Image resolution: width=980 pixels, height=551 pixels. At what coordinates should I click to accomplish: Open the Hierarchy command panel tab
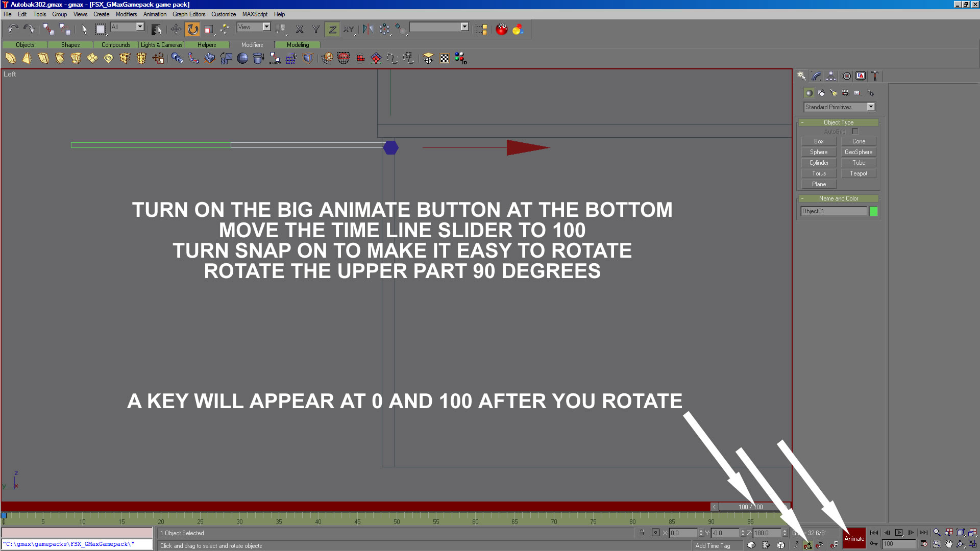[x=831, y=76]
